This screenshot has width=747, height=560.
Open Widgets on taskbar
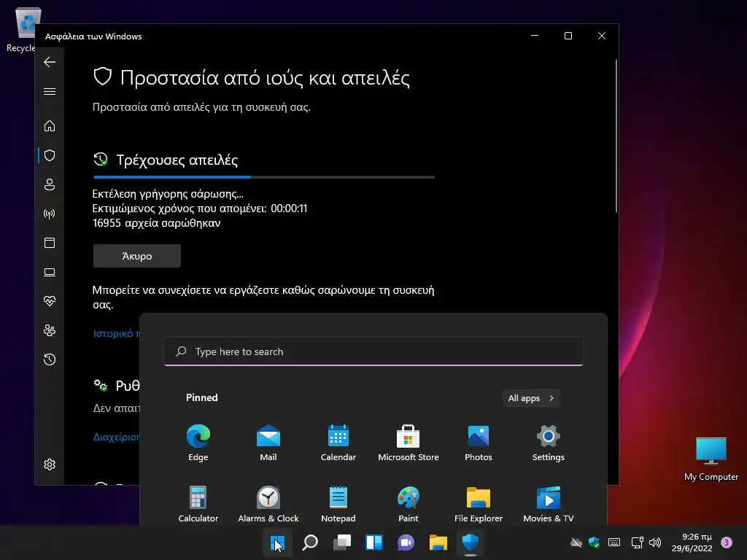[374, 542]
